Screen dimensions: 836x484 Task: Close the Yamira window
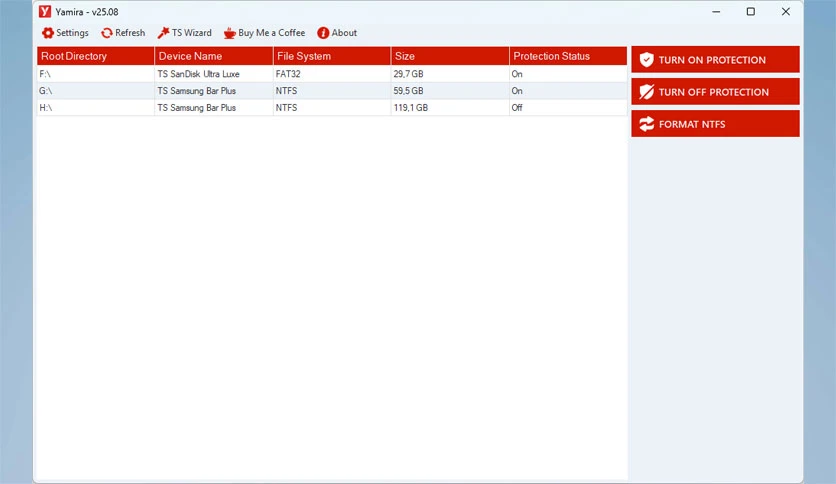pos(785,12)
